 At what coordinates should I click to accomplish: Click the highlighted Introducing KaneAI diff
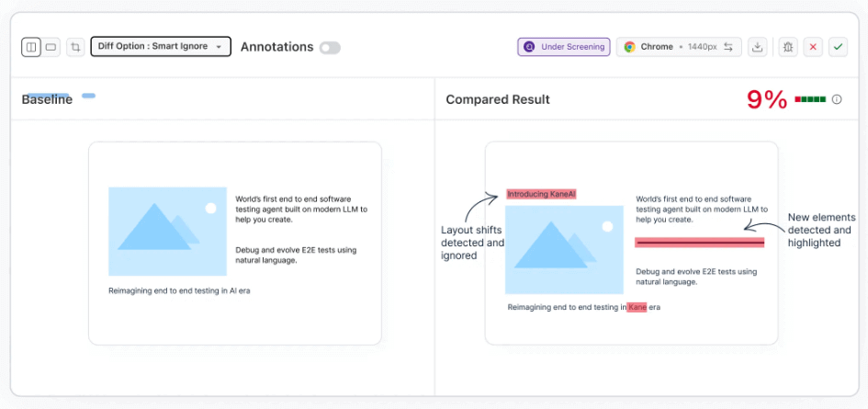(x=541, y=195)
